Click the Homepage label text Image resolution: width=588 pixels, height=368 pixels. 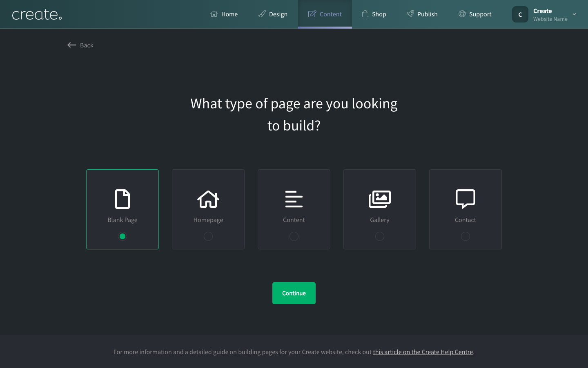pyautogui.click(x=208, y=220)
